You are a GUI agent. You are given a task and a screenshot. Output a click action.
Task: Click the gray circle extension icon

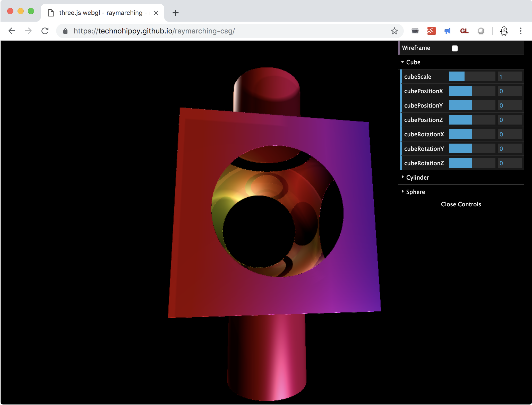[x=481, y=31]
